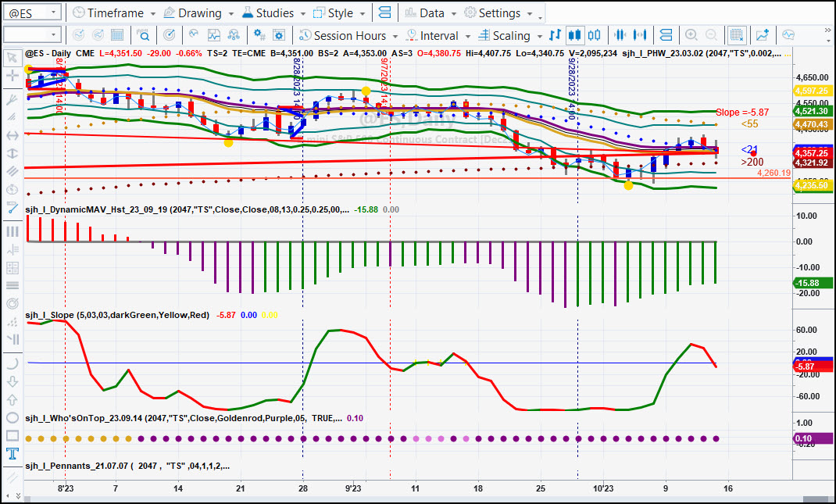836x504 pixels.
Task: Click the Interval button
Action: [x=432, y=35]
